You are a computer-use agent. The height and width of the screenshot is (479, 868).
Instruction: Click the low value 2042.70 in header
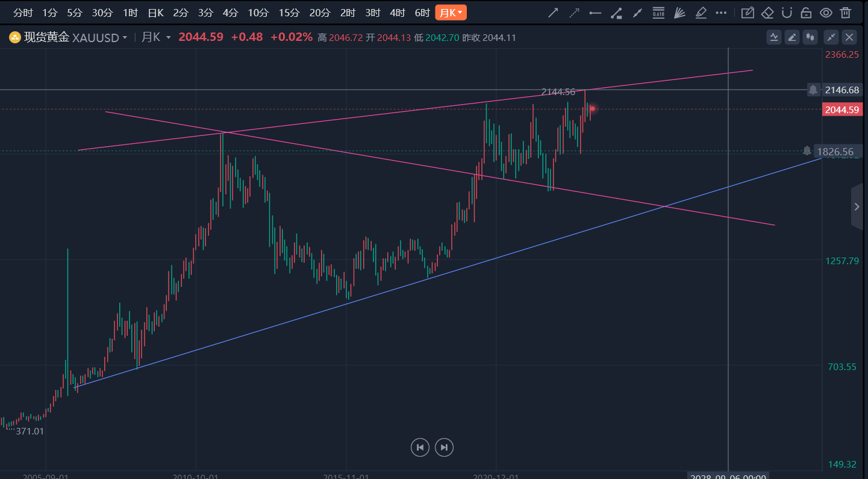coord(442,37)
